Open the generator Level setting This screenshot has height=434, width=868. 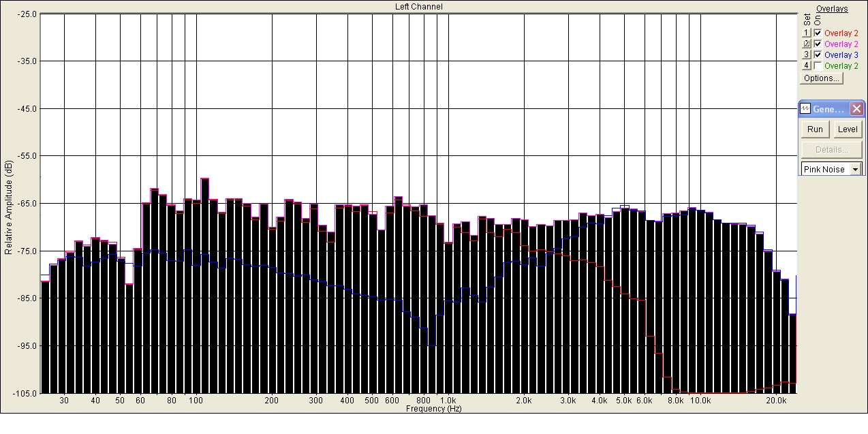pyautogui.click(x=848, y=129)
